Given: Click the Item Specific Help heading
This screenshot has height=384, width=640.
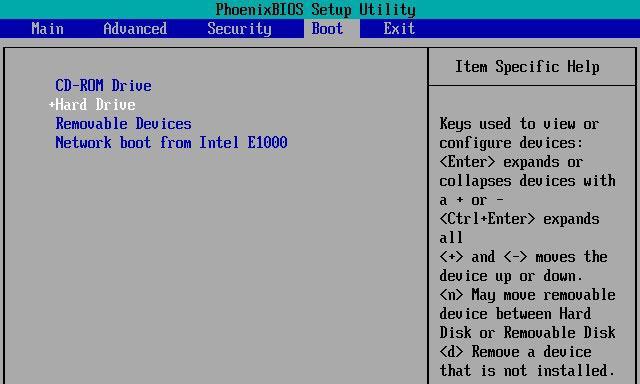Looking at the screenshot, I should coord(527,67).
